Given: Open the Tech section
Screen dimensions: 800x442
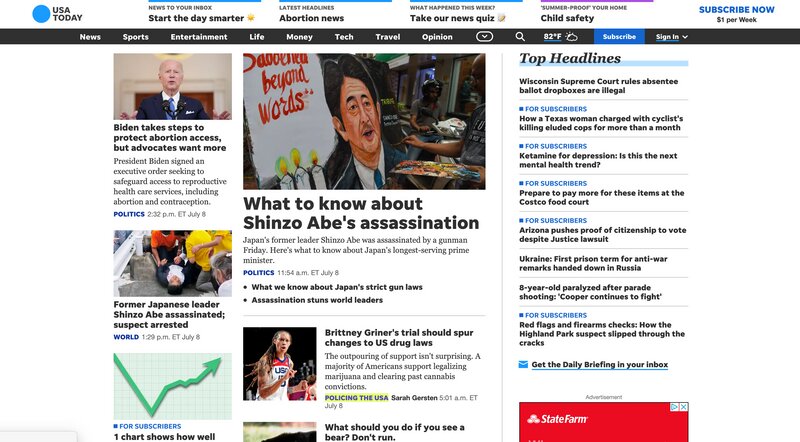Looking at the screenshot, I should [x=344, y=37].
